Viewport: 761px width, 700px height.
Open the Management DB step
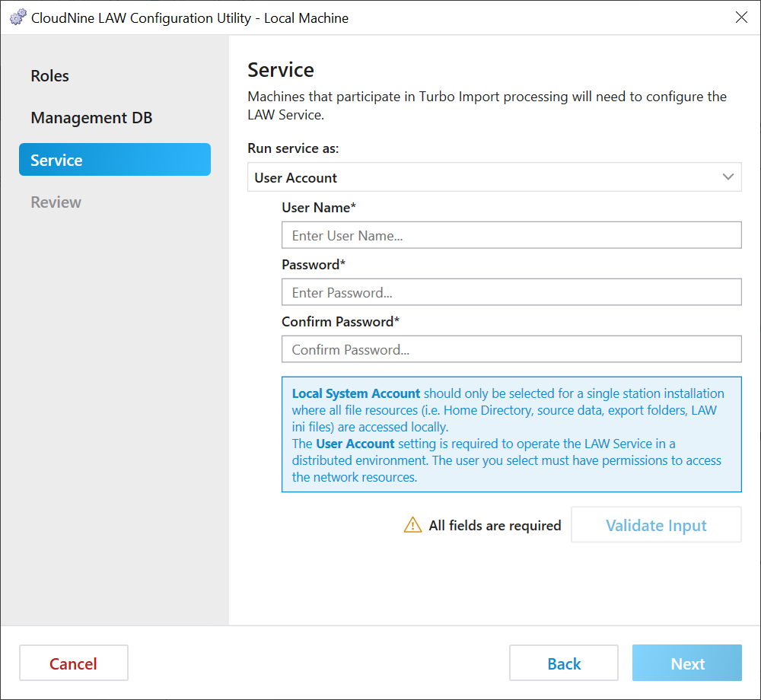[92, 118]
